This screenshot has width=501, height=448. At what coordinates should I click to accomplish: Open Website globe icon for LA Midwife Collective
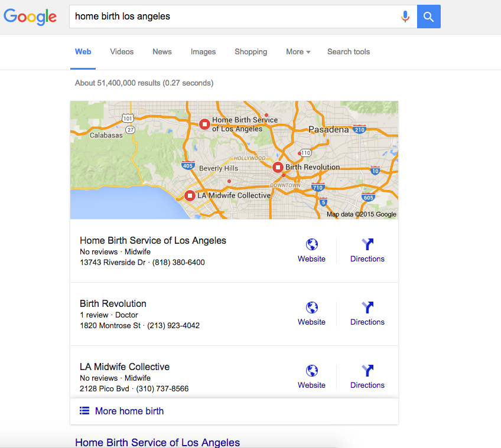311,371
